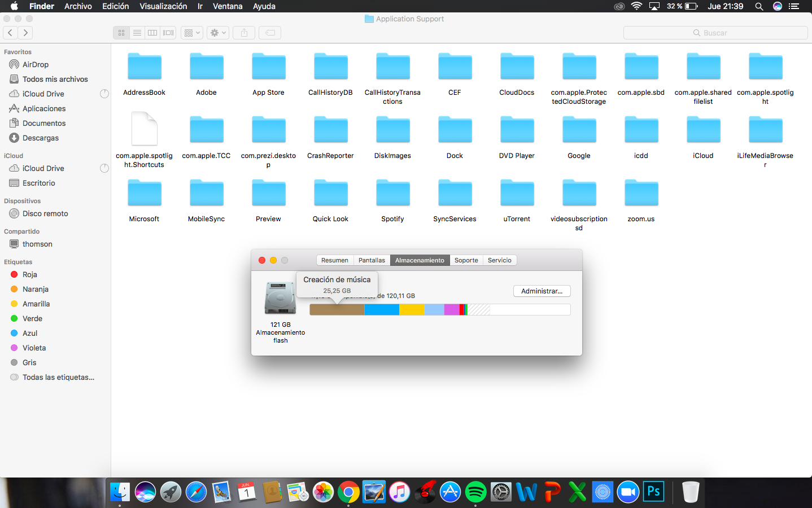Click the Administrar... button

pos(542,291)
